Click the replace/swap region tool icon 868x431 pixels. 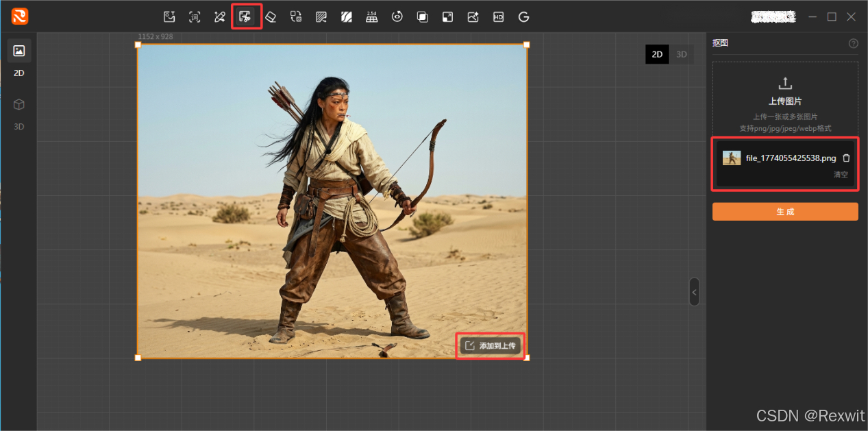[296, 16]
